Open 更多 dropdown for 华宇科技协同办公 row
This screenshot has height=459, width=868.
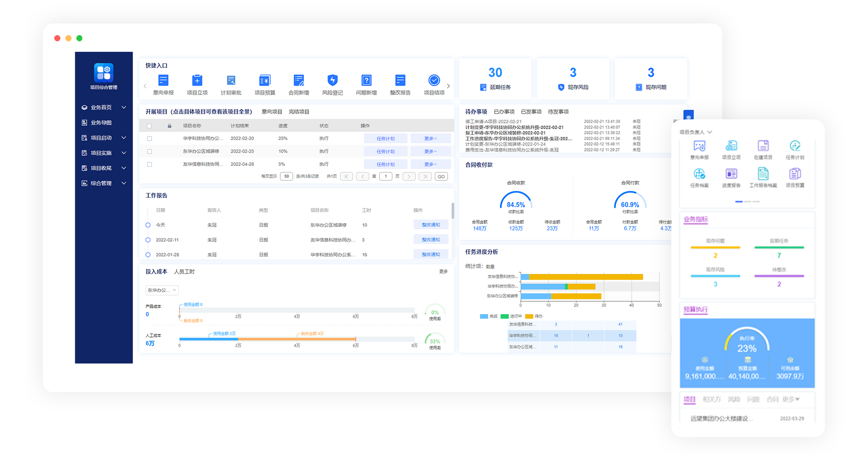pyautogui.click(x=430, y=138)
